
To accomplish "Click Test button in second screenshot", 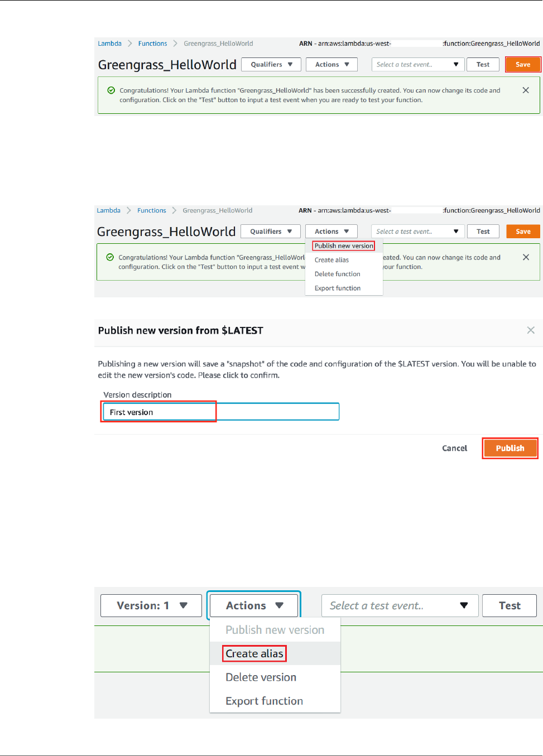I will click(x=483, y=232).
